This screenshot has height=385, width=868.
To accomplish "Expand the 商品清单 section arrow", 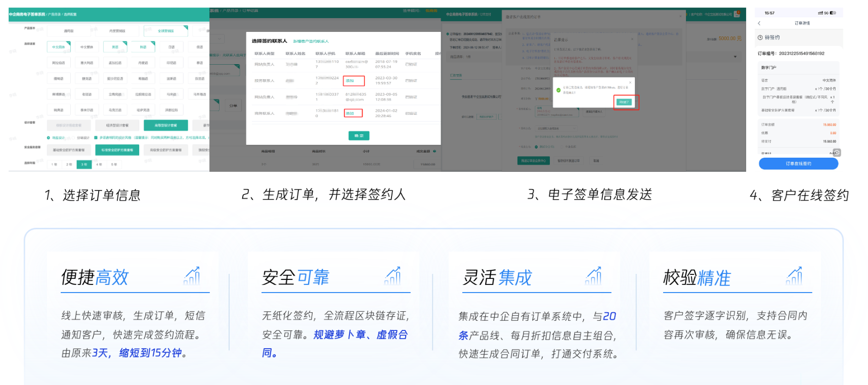I will pos(735,57).
